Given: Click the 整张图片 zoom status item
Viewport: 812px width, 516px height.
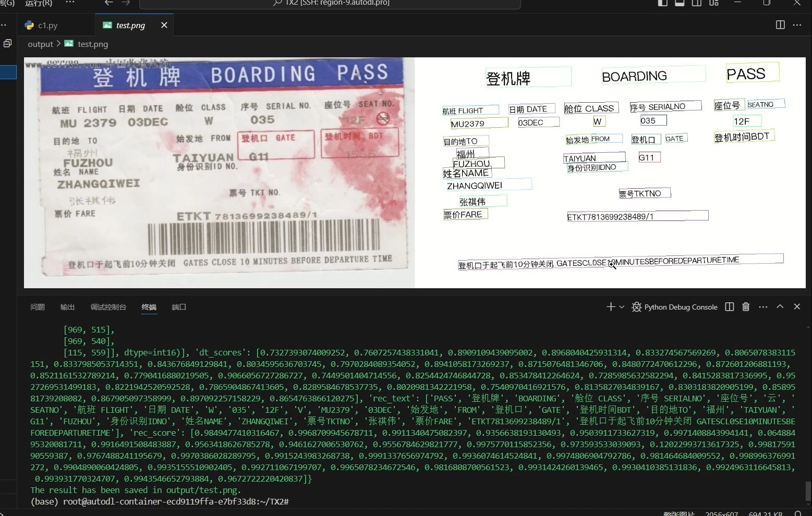Looking at the screenshot, I should click(678, 513).
